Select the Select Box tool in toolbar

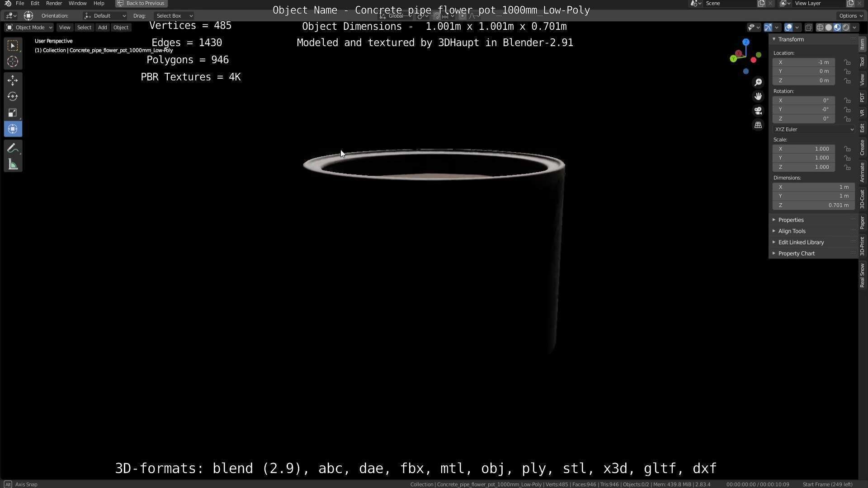[x=13, y=45]
